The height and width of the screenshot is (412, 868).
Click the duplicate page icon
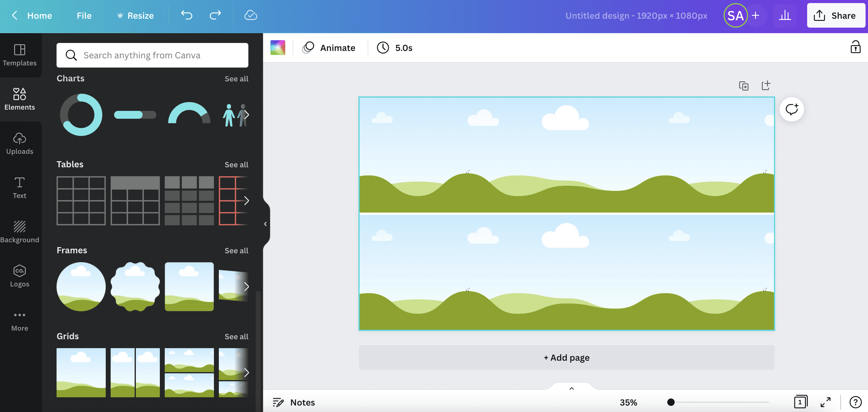pyautogui.click(x=744, y=86)
